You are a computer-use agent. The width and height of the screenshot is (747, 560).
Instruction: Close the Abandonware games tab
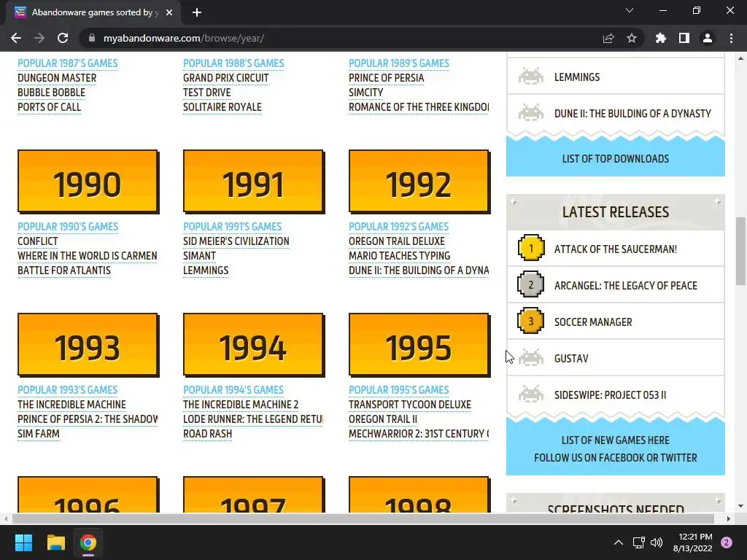pyautogui.click(x=169, y=12)
